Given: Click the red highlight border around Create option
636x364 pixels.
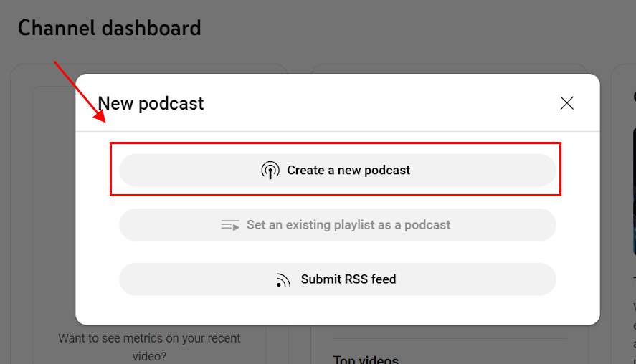Looking at the screenshot, I should 336,143.
